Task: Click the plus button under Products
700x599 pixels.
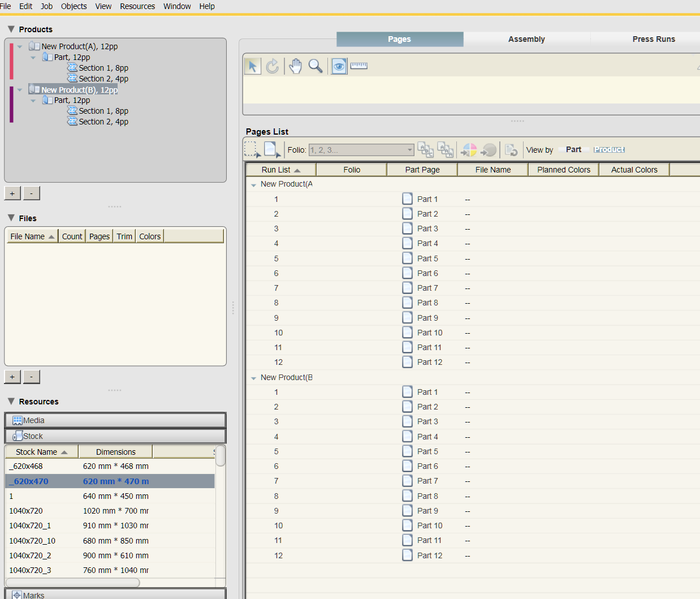Action: click(x=12, y=193)
